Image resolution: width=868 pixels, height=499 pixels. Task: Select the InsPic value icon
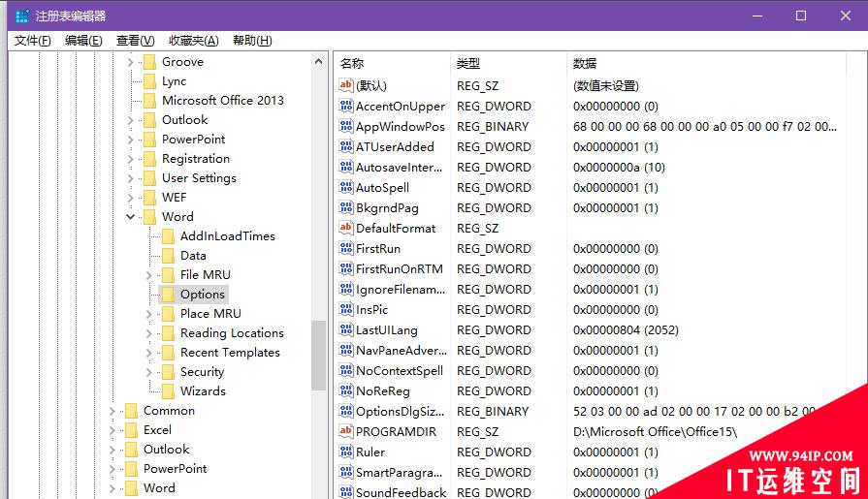coord(346,309)
